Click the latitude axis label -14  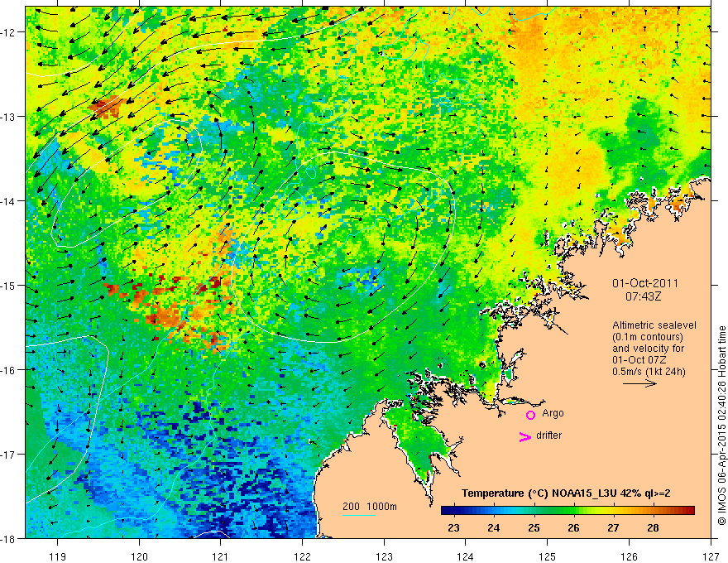[8, 200]
